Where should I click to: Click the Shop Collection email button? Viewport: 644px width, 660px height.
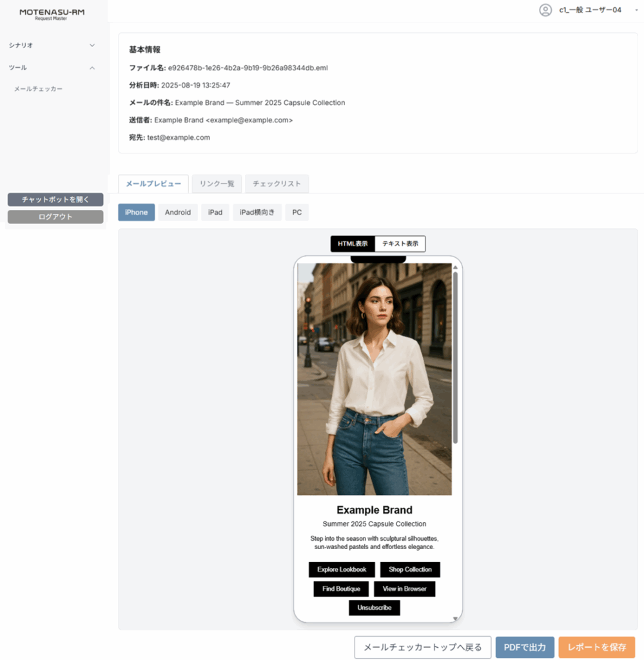[x=410, y=570]
